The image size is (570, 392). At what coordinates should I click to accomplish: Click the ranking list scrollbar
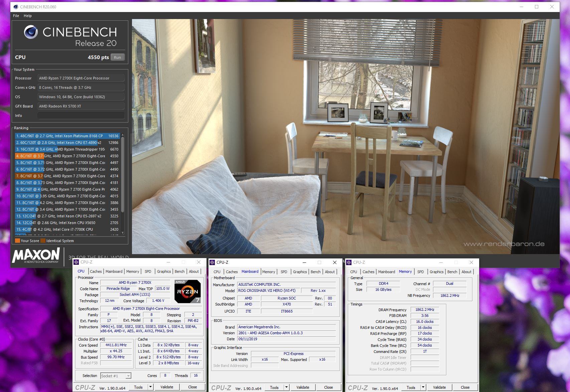coord(123,174)
